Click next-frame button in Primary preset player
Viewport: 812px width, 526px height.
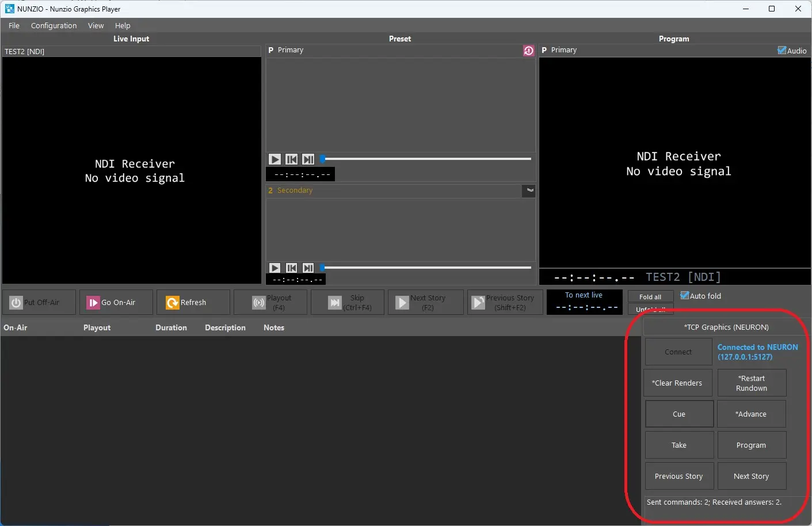click(308, 159)
